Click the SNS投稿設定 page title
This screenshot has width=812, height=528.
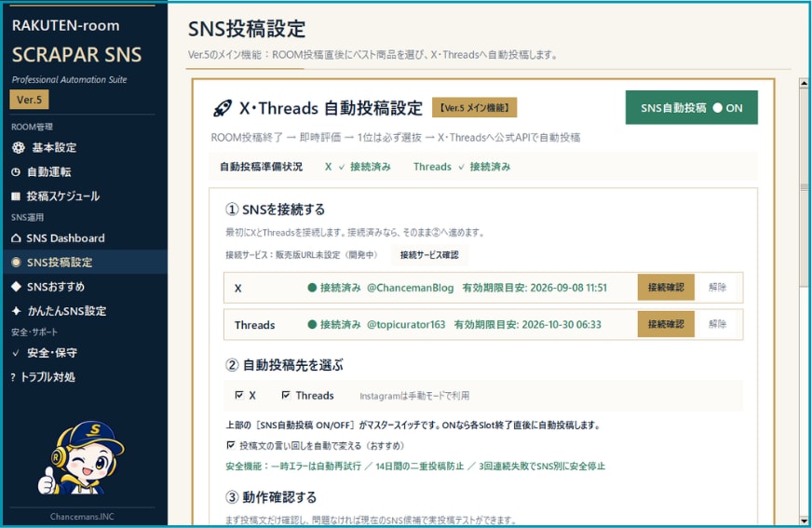(x=247, y=29)
